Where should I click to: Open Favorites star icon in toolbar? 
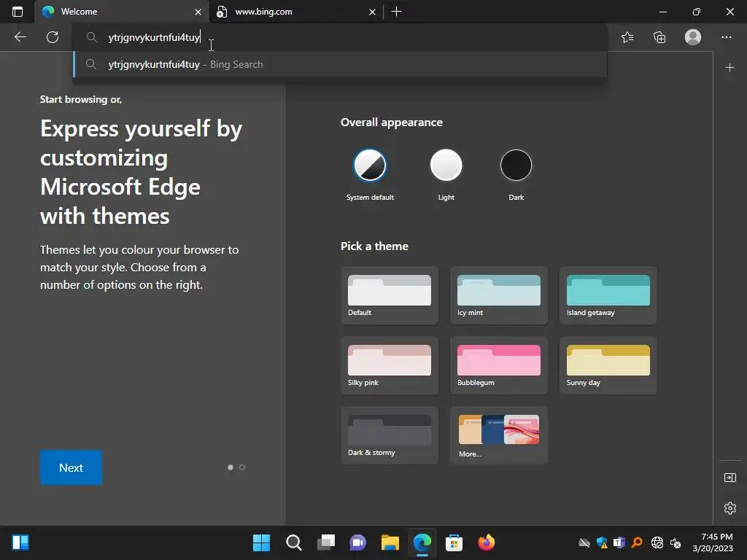coord(627,37)
